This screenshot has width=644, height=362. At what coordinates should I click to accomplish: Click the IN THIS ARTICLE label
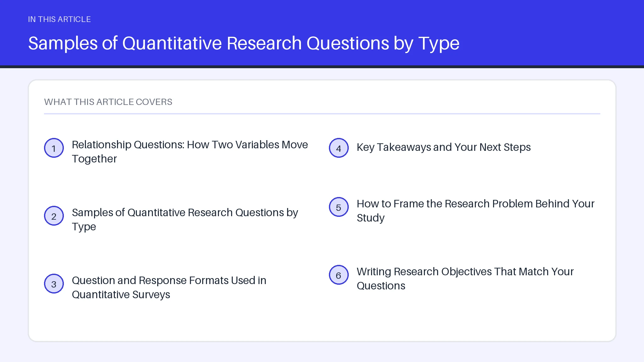click(x=59, y=19)
